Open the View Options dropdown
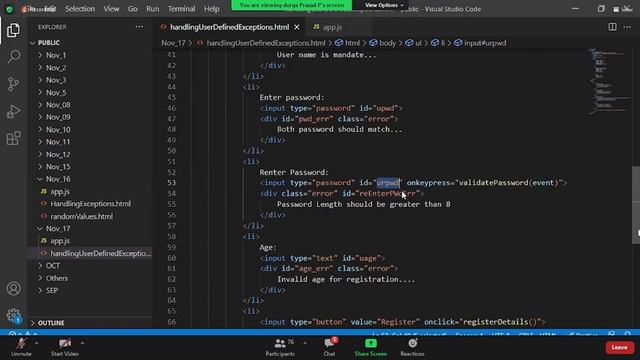Image resolution: width=640 pixels, height=360 pixels. click(x=384, y=5)
